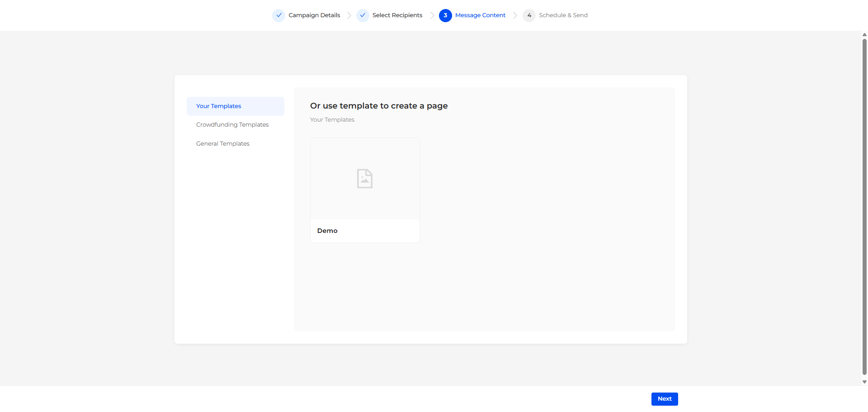Screen dimensions: 868x412
Task: Click the Select Recipients checkmark icon
Action: coord(363,15)
